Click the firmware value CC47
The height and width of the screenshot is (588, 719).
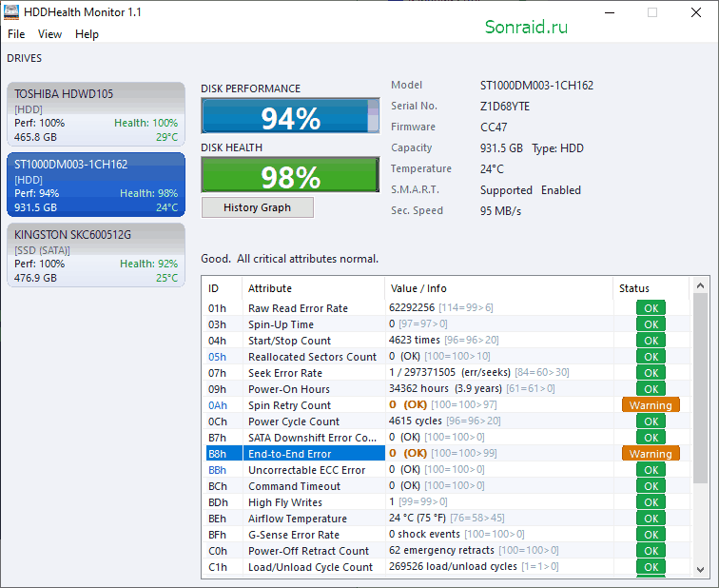coord(494,127)
